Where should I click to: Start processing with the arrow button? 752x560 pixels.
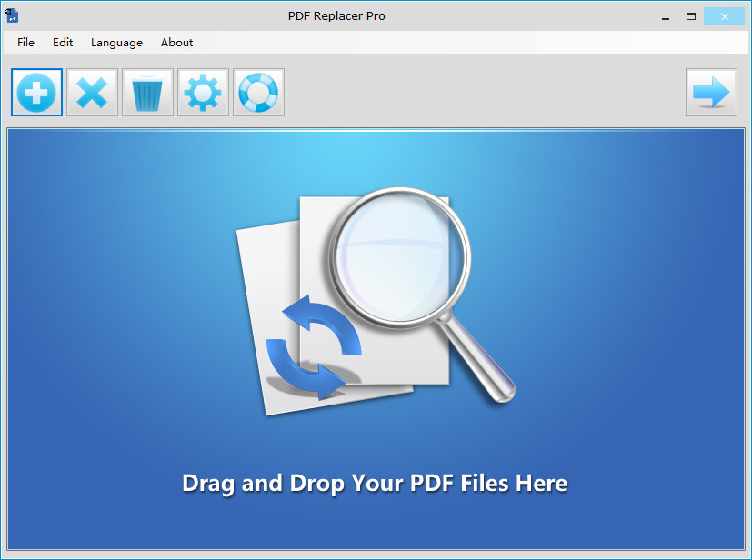(x=711, y=92)
